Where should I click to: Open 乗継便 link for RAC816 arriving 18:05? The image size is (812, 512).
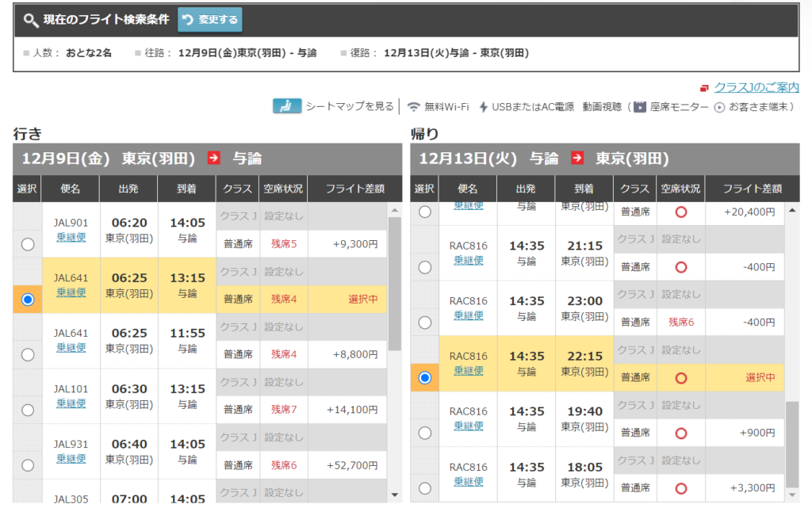click(x=469, y=481)
